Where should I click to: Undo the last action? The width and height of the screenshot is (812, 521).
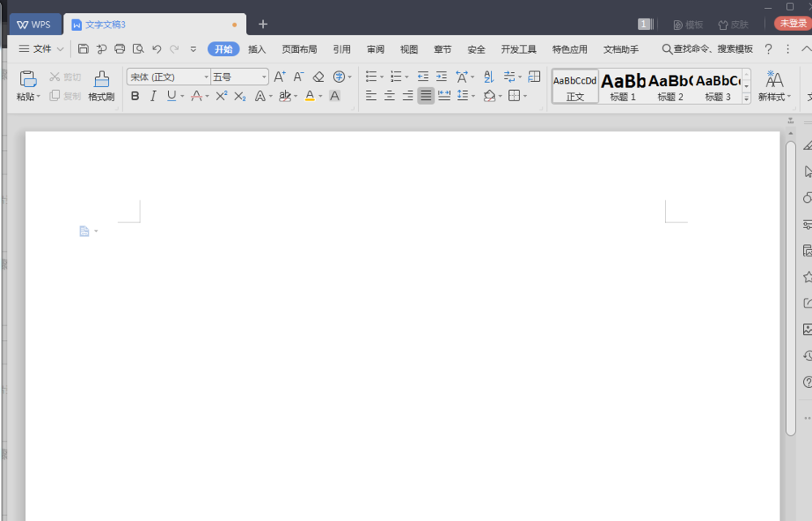point(157,50)
